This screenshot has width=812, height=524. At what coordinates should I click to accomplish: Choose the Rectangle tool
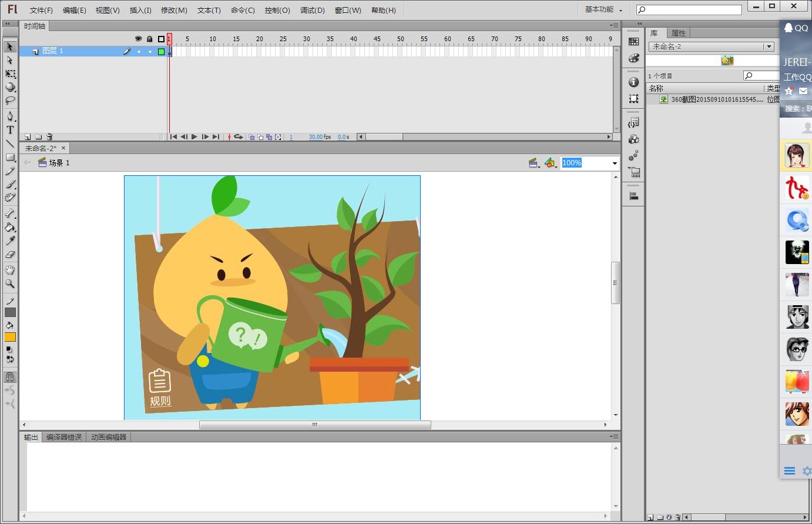pyautogui.click(x=10, y=158)
